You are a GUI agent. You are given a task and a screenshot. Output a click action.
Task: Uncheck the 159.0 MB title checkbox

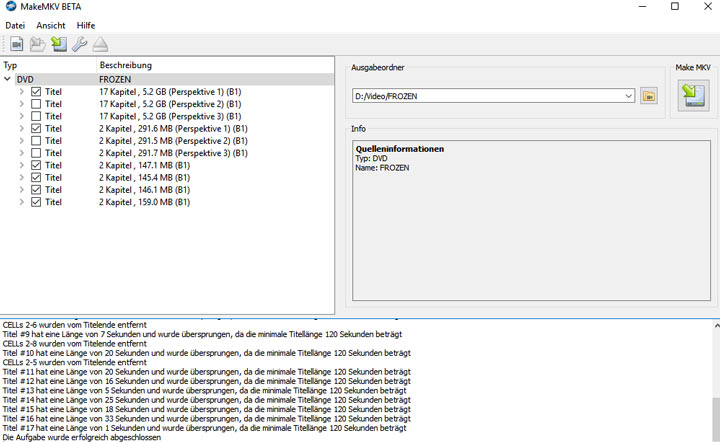click(36, 202)
